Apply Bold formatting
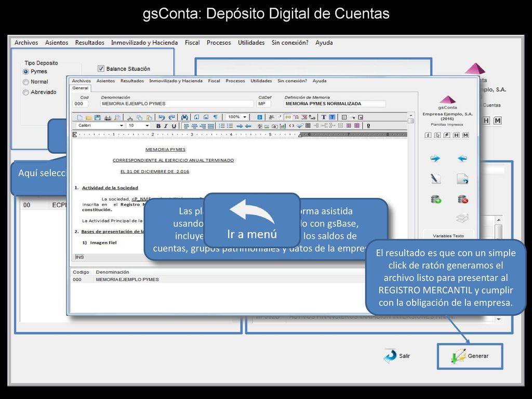Viewport: 532px width, 399px height. point(158,126)
